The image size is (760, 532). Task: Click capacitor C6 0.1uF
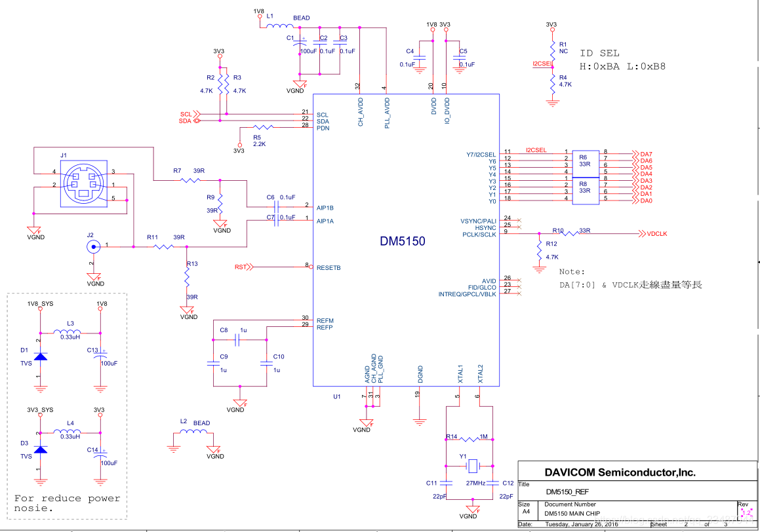pos(276,207)
